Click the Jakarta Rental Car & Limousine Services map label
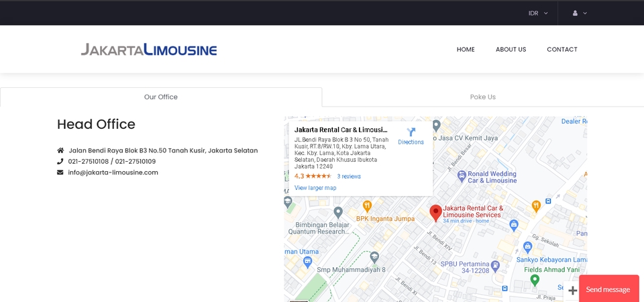The image size is (644, 302). pos(473,211)
